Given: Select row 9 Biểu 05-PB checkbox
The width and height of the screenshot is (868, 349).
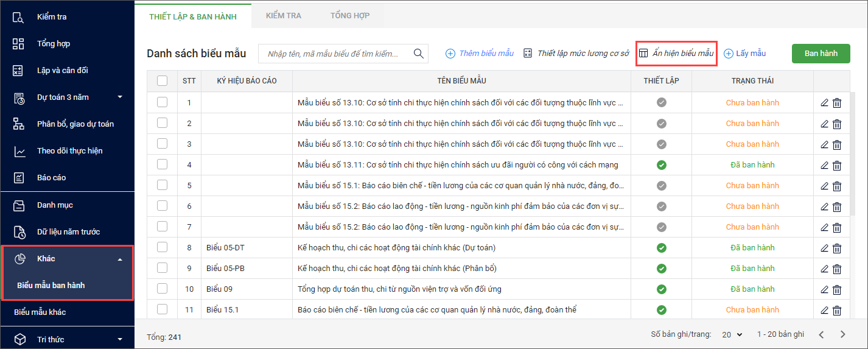Looking at the screenshot, I should (162, 268).
